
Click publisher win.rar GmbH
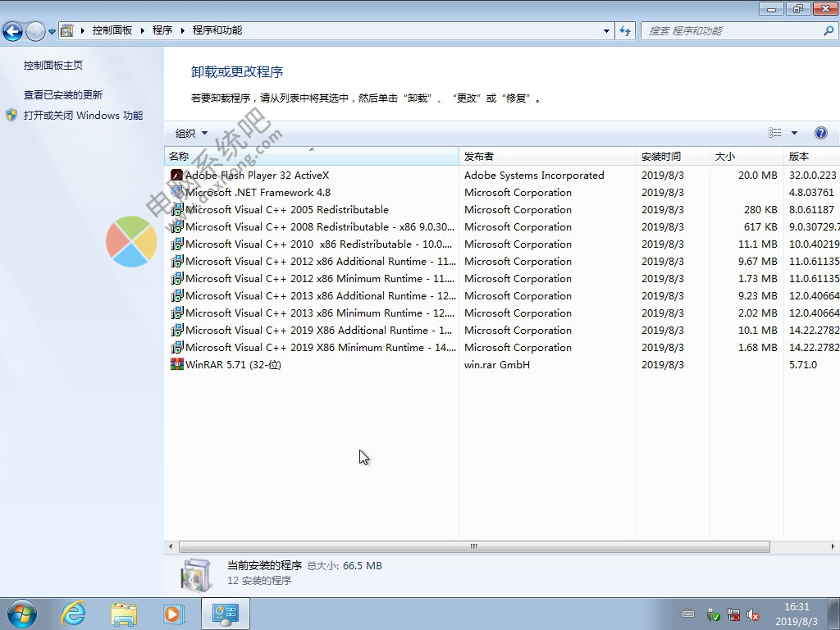click(x=497, y=364)
